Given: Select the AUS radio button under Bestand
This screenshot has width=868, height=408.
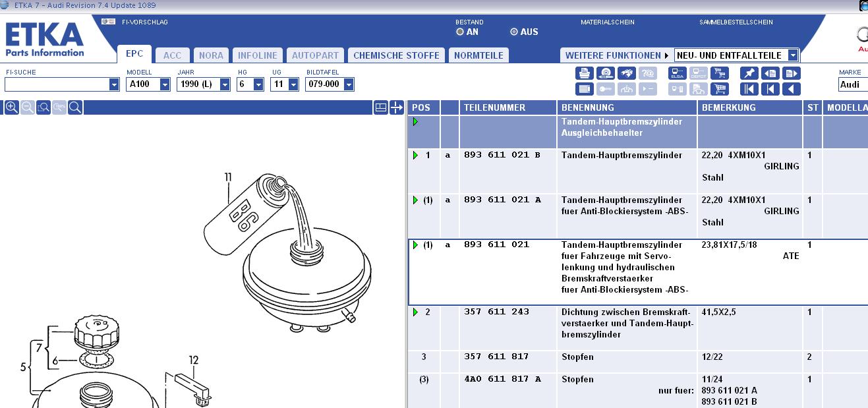Looking at the screenshot, I should click(514, 32).
